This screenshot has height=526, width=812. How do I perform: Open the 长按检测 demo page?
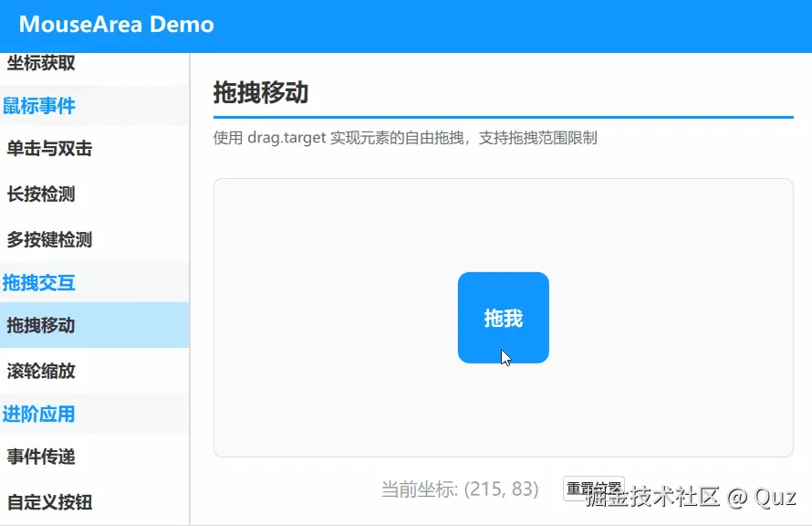(94, 195)
